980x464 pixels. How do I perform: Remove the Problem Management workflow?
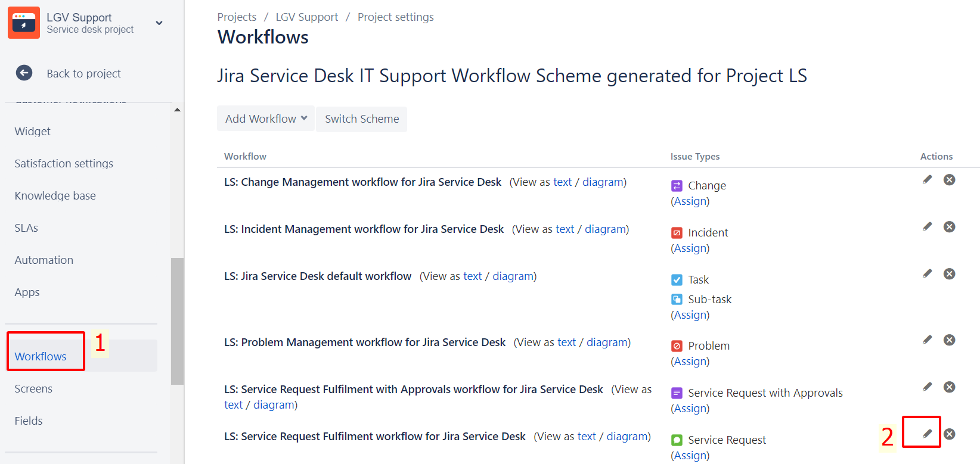[x=949, y=340]
